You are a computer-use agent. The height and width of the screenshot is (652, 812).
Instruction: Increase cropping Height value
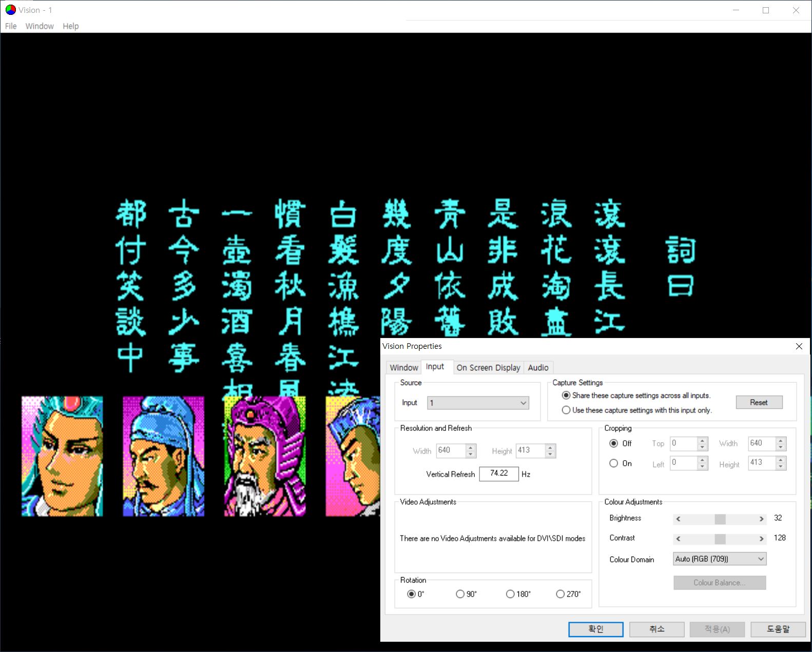click(781, 460)
